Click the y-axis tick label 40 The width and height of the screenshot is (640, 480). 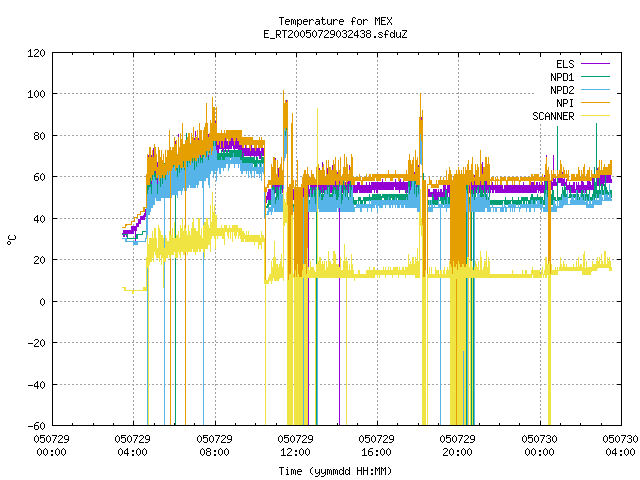tap(39, 219)
